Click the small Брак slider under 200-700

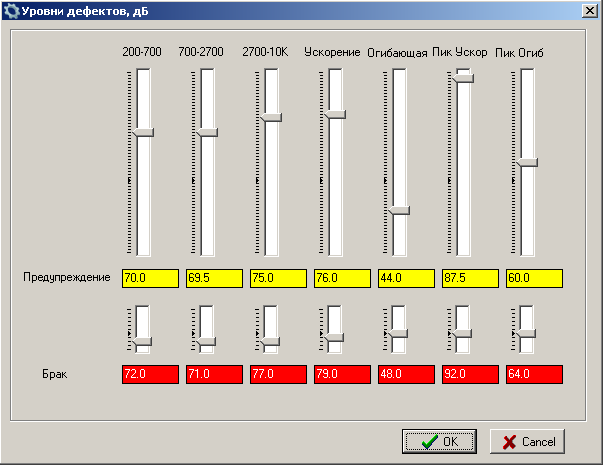(143, 342)
